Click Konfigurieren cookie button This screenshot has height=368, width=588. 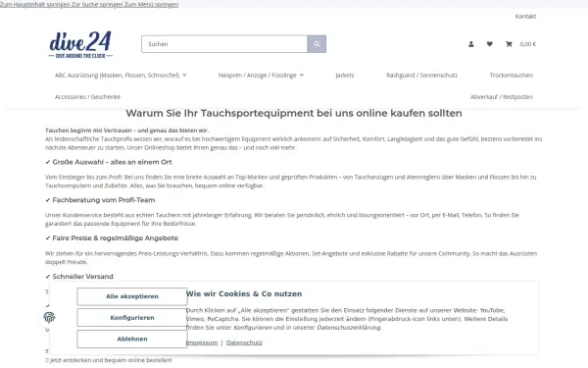(132, 318)
